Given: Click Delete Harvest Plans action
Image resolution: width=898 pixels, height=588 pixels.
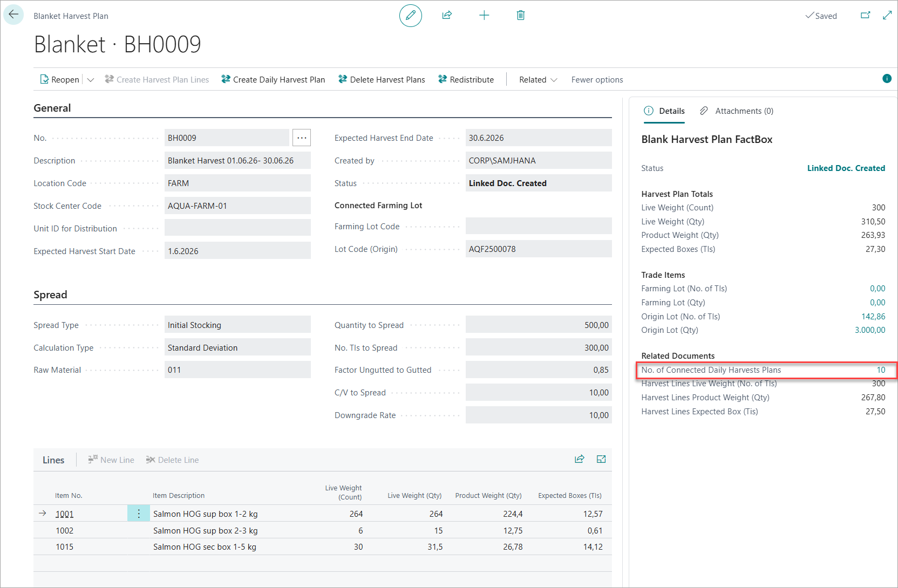Looking at the screenshot, I should click(x=382, y=79).
